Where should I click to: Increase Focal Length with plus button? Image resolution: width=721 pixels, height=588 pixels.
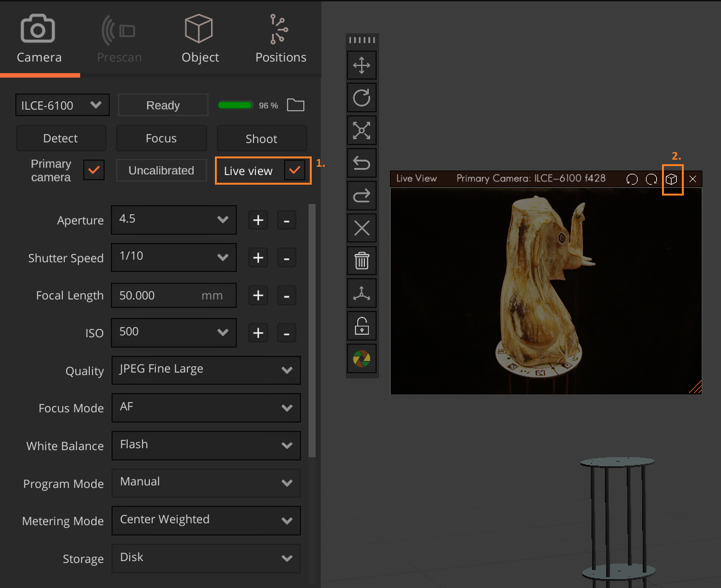pyautogui.click(x=258, y=295)
